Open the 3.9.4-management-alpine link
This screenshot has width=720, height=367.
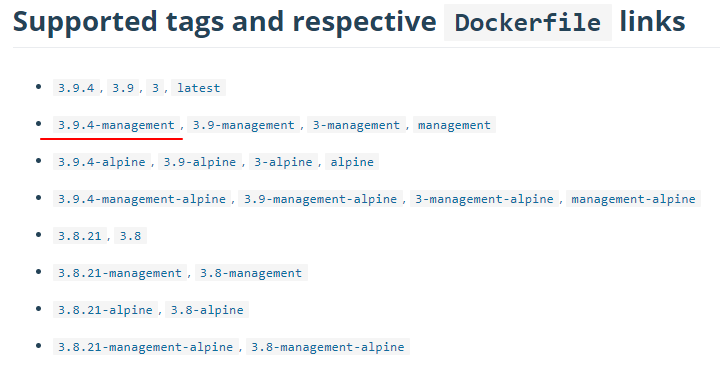[x=142, y=199]
